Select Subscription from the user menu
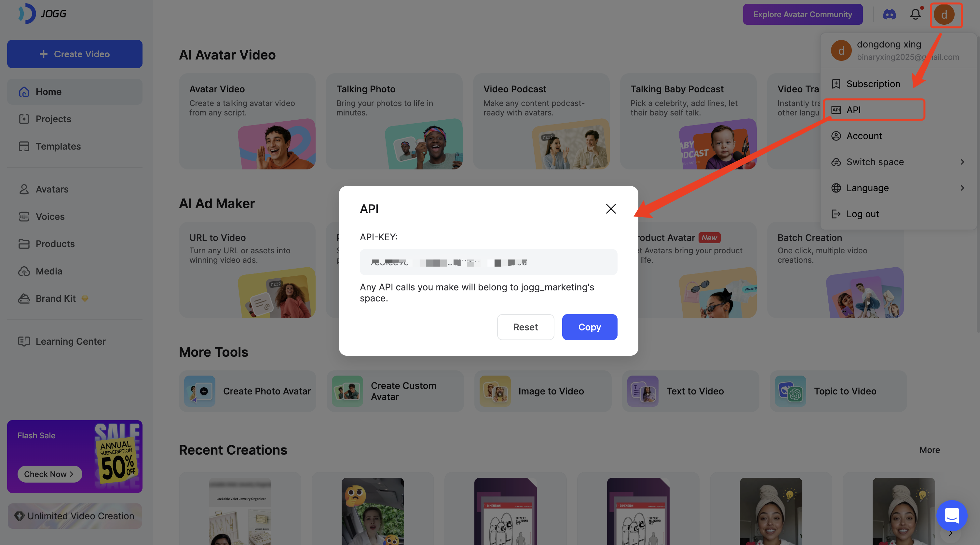This screenshot has height=545, width=980. (x=898, y=84)
